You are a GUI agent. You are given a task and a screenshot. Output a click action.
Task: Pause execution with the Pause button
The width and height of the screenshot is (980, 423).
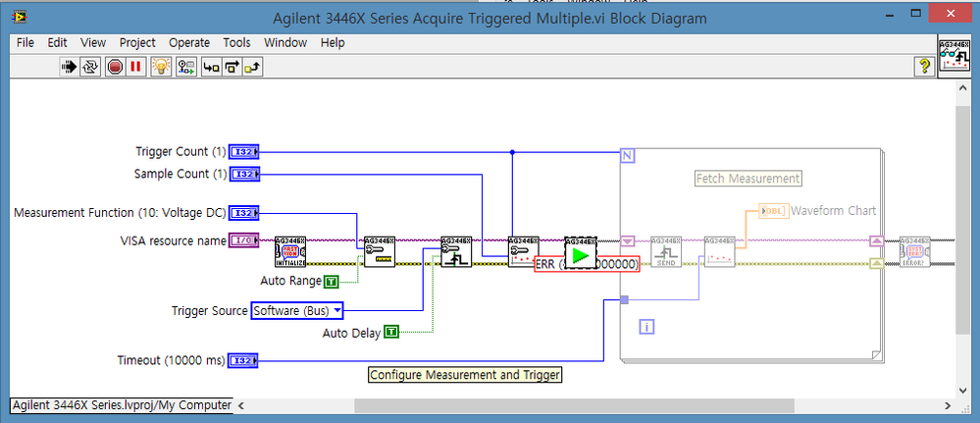(135, 67)
